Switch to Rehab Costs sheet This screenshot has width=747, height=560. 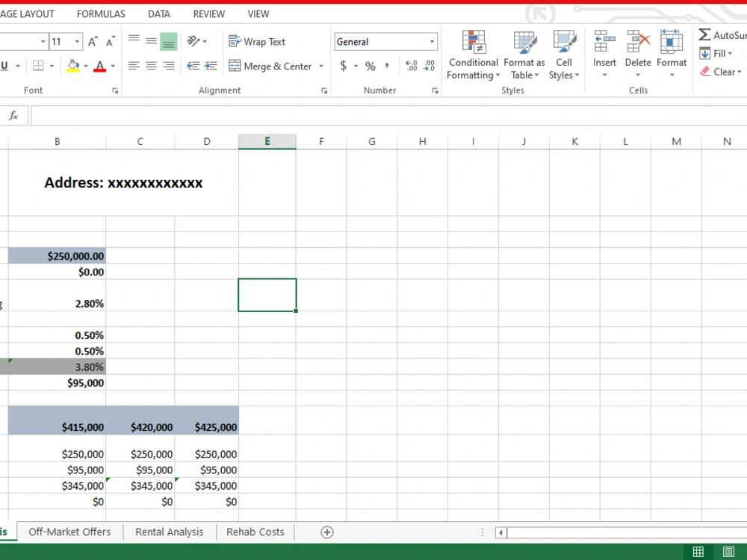coord(255,532)
